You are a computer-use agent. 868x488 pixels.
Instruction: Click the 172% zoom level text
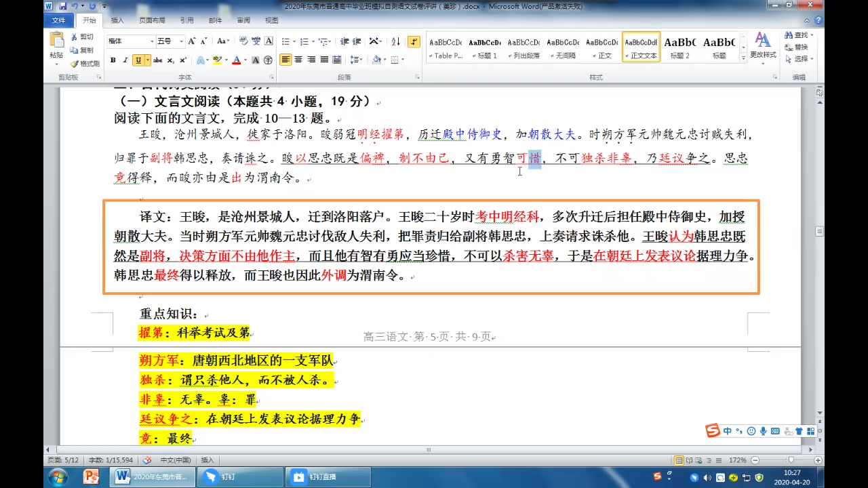737,460
